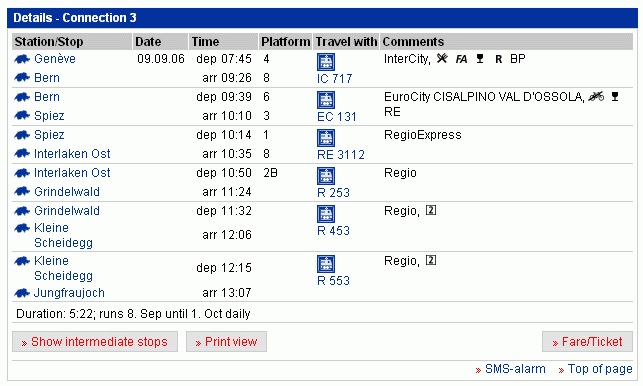Click the train icon above R 253
This screenshot has height=386, width=643.
coord(326,176)
